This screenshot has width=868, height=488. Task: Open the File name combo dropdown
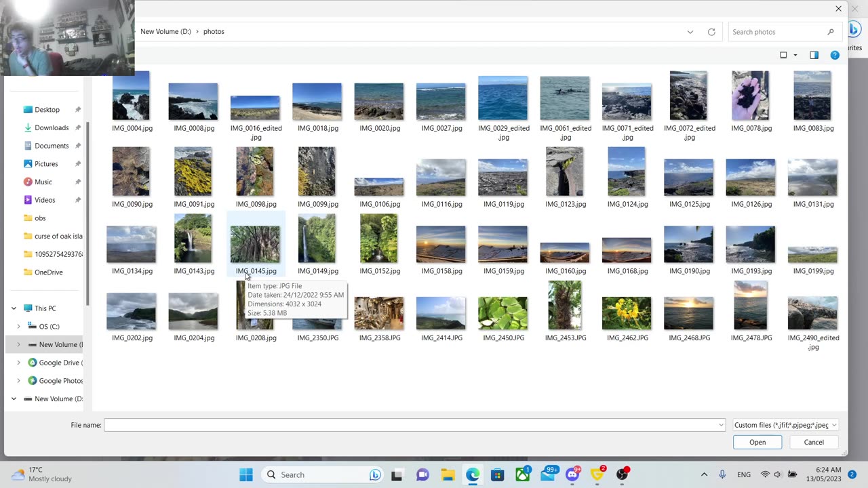coord(721,425)
